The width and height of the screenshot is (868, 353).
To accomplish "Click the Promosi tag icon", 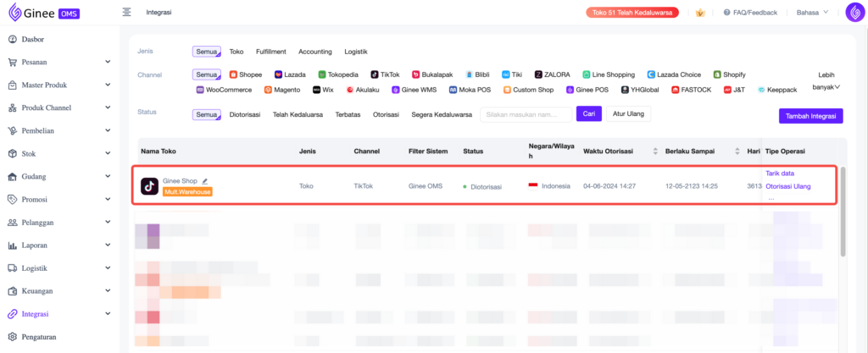I will pyautogui.click(x=13, y=200).
